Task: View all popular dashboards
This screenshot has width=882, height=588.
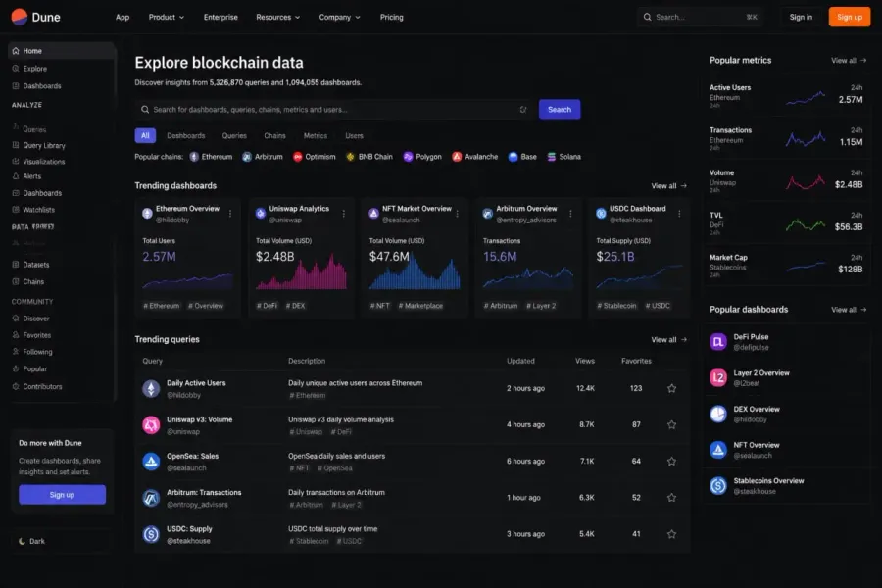Action: 849,310
